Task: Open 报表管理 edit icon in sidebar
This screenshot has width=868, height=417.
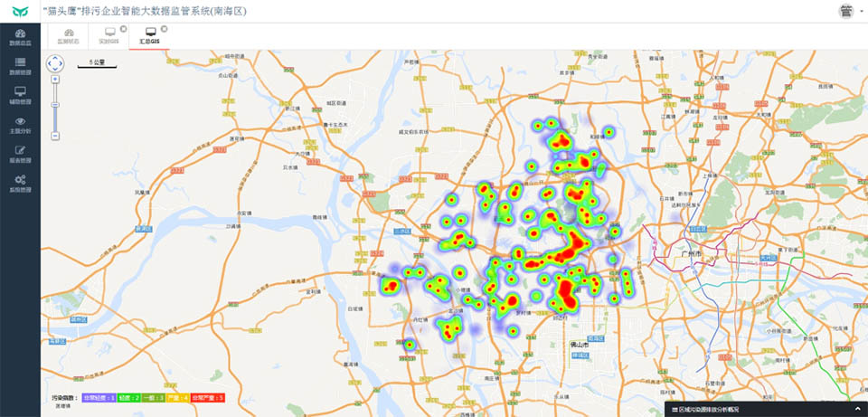Action: (x=20, y=154)
